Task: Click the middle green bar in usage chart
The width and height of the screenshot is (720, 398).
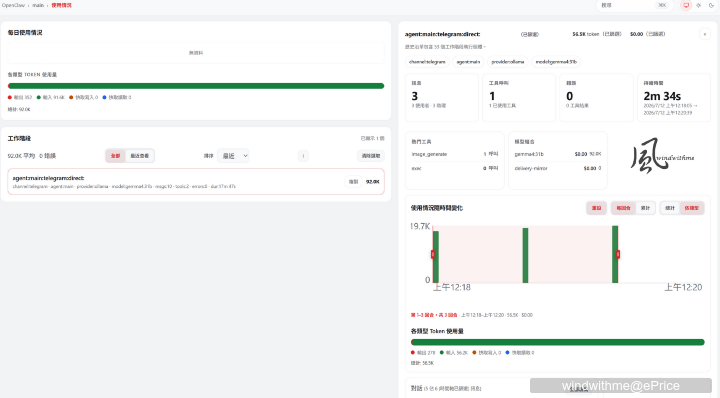Action: (525, 255)
